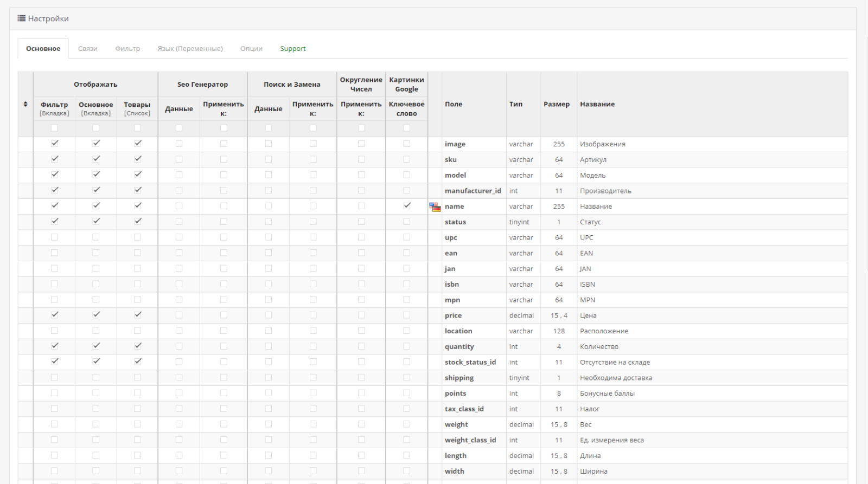Viewport: 868px width, 484px height.
Task: Enable Округление Чисел checkbox for weight row
Action: (361, 424)
